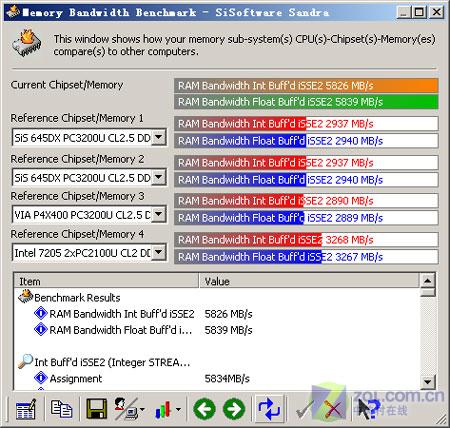Click info icon beside RAM Bandwidth Float
Image resolution: width=450 pixels, height=428 pixels.
41,329
